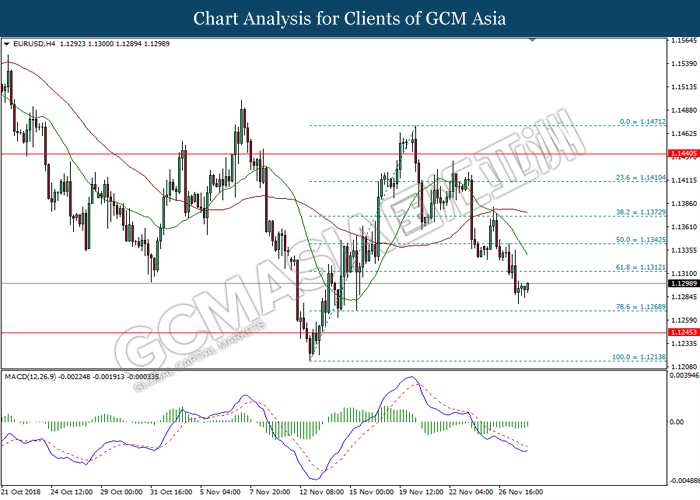Select the 1.12453 red support price label
The width and height of the screenshot is (700, 500).
683,332
